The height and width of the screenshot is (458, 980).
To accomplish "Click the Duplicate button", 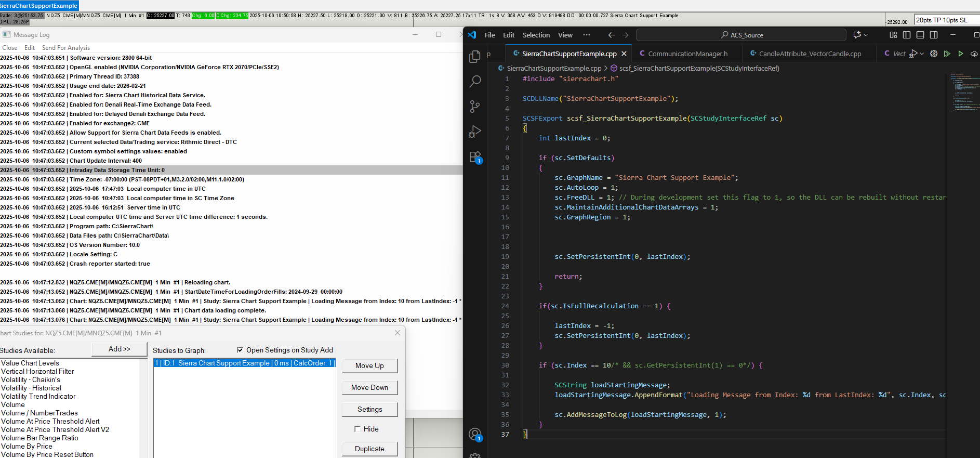I will click(369, 449).
